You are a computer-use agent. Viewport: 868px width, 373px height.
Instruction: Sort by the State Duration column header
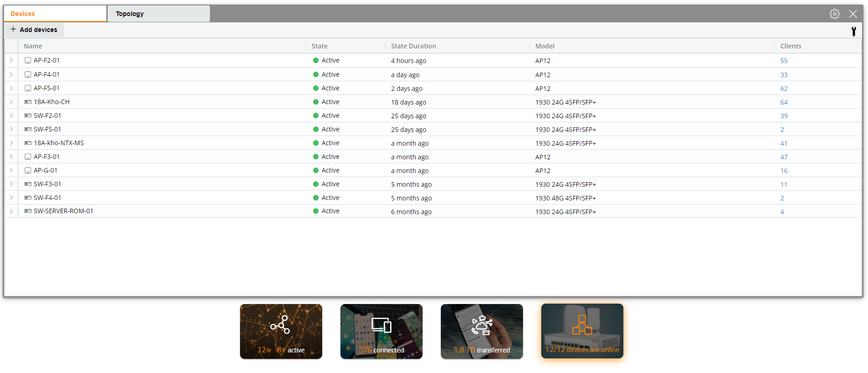coord(413,46)
